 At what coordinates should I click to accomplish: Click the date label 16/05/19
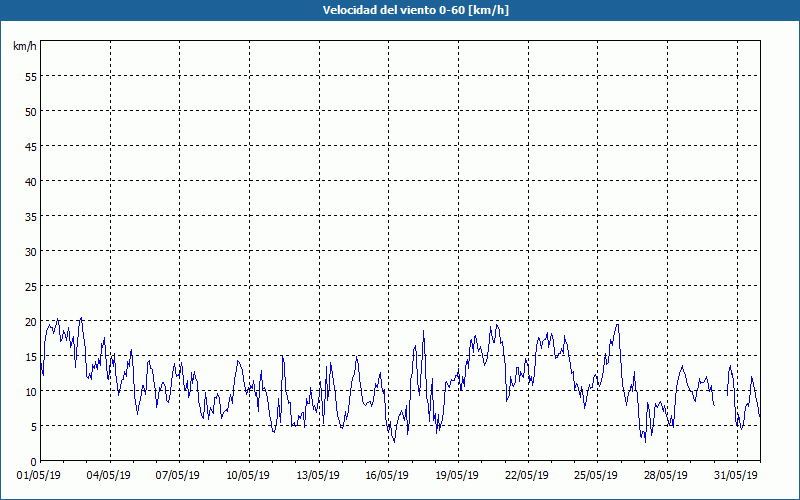click(387, 476)
